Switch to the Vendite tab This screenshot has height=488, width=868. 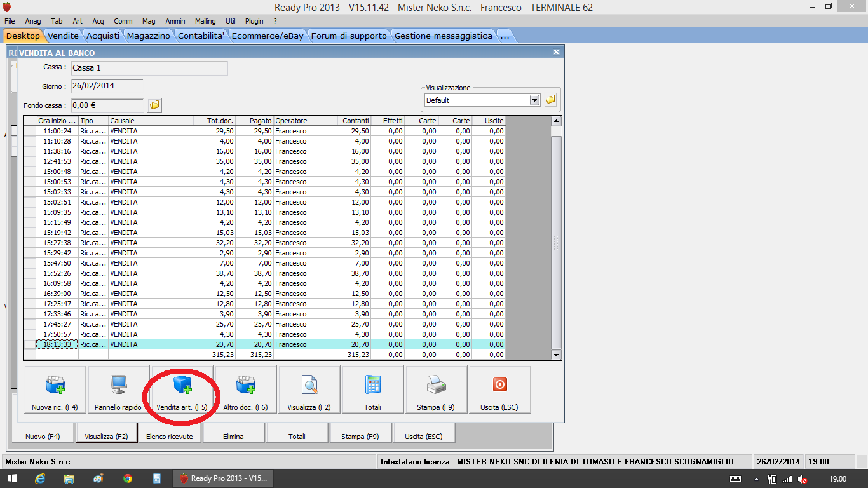pos(63,36)
